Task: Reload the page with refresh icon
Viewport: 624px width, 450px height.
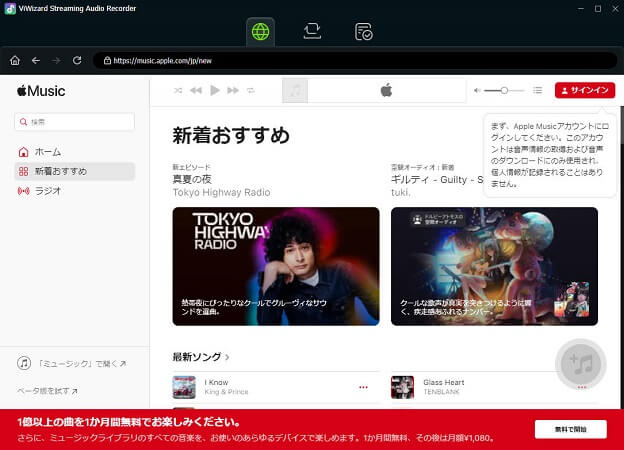Action: 77,60
